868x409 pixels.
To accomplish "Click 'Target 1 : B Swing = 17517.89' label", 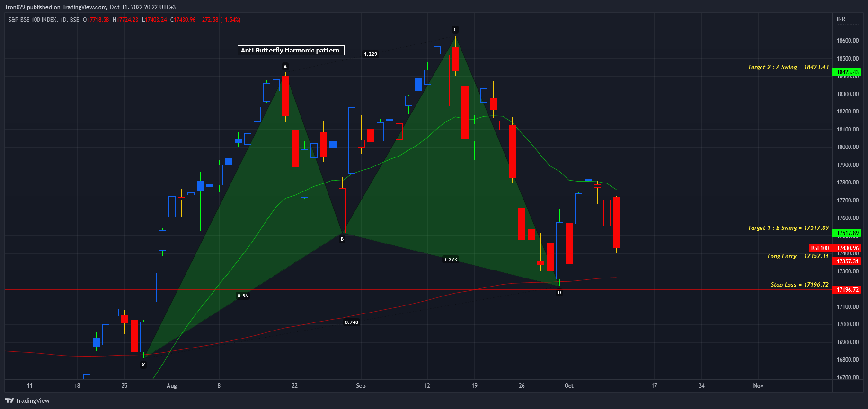I will (788, 228).
